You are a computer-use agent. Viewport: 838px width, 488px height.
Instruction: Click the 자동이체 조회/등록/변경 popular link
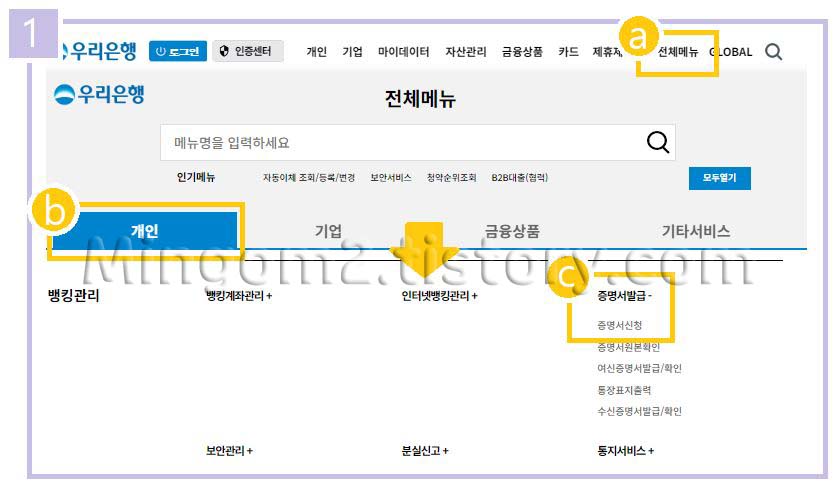[x=309, y=177]
